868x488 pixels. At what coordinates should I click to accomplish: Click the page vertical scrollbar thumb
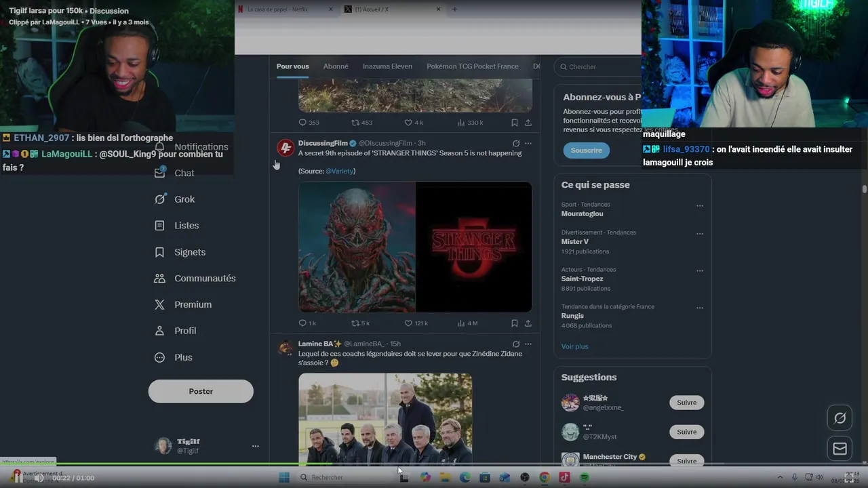pyautogui.click(x=865, y=189)
